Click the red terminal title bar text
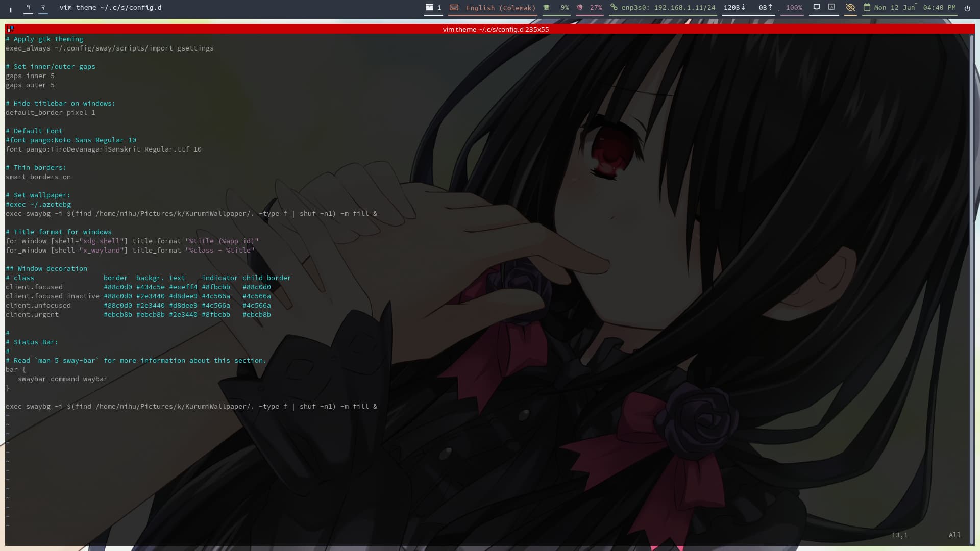 [496, 29]
